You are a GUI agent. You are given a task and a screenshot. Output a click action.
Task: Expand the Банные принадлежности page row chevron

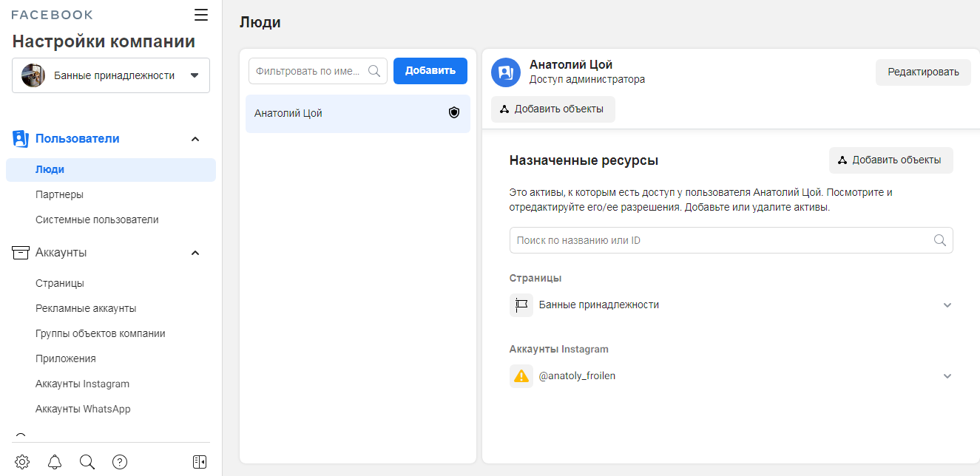pyautogui.click(x=947, y=305)
